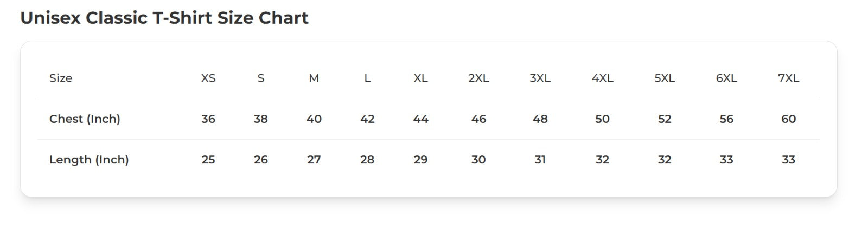The width and height of the screenshot is (868, 229).
Task: Click the Size row label
Action: click(x=61, y=78)
